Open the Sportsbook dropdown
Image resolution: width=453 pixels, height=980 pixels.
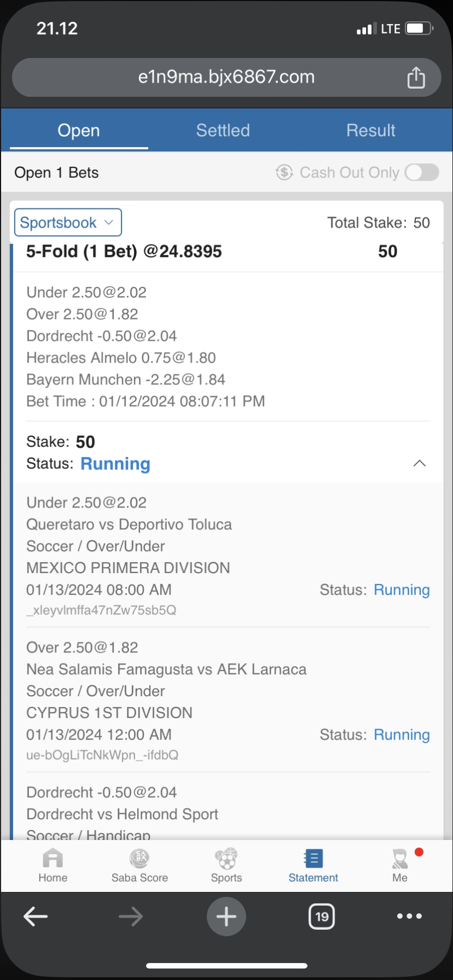pyautogui.click(x=68, y=223)
